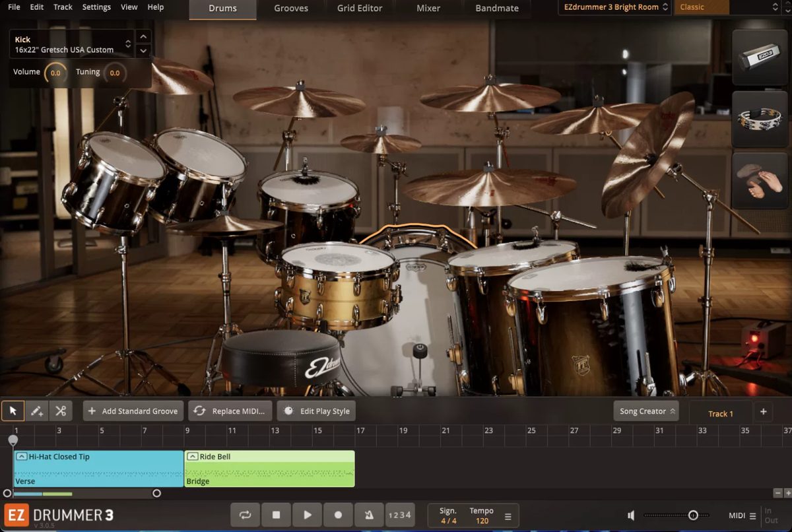Screen dimensions: 792x532
Task: Click the loop start handle
Action: pyautogui.click(x=7, y=493)
